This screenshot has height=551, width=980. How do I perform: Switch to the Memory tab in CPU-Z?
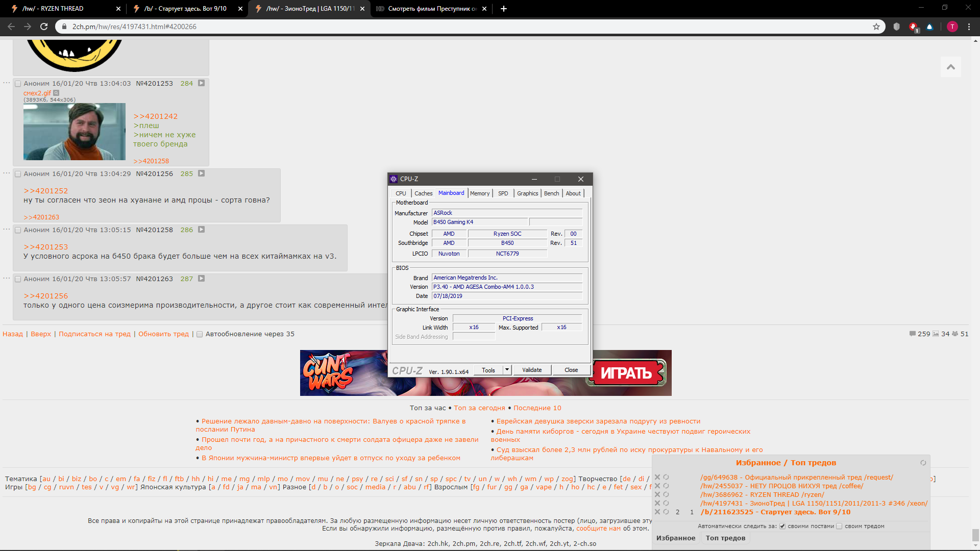[x=479, y=193]
